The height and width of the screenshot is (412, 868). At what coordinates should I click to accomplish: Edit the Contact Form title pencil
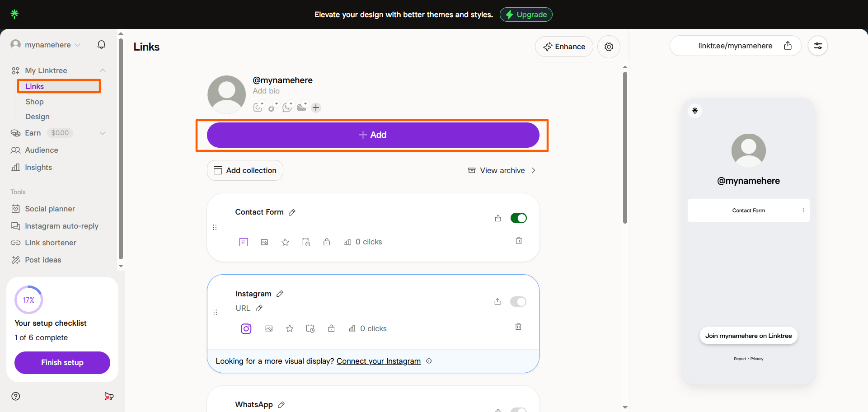tap(292, 212)
